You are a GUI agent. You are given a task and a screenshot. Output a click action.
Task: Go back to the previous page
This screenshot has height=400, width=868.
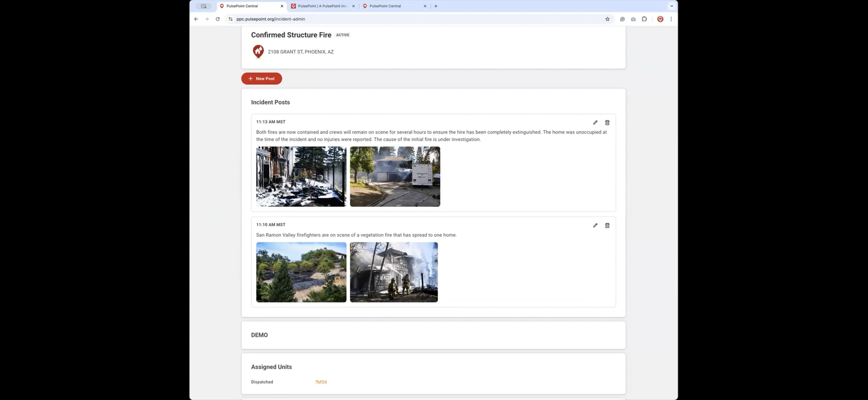pyautogui.click(x=196, y=19)
